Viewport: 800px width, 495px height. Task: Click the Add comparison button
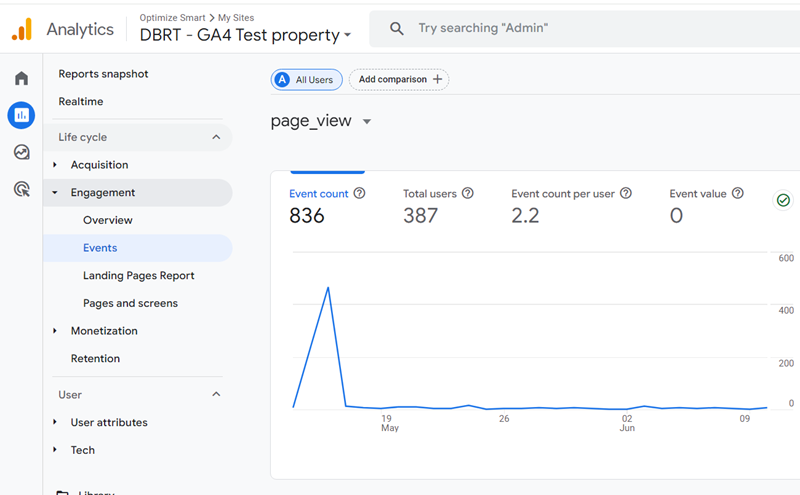399,80
